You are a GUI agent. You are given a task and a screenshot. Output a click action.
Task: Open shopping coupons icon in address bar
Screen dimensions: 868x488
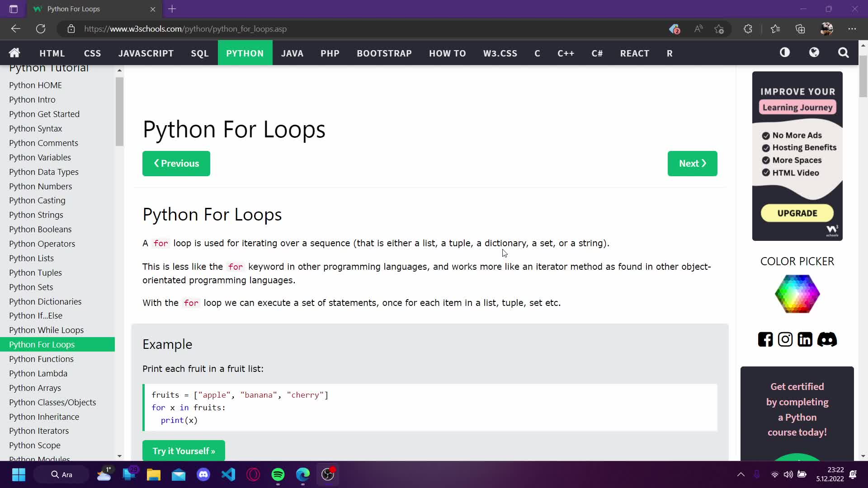pos(675,29)
